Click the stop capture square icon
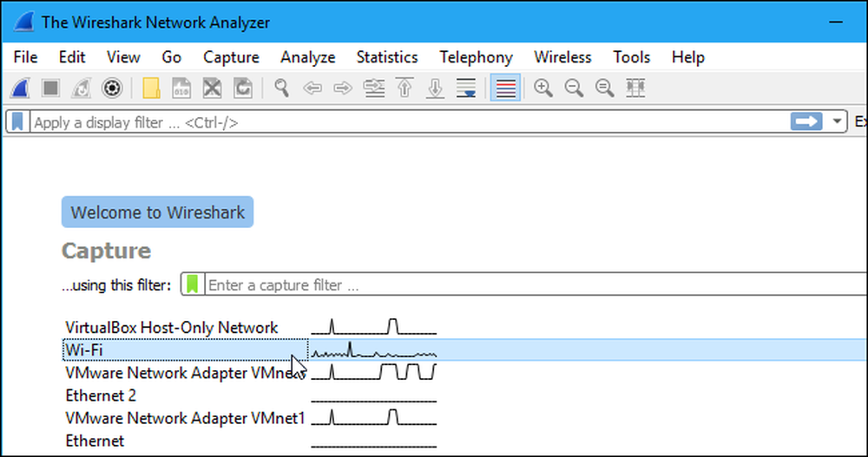Screen dimensions: 868x457 (x=50, y=88)
